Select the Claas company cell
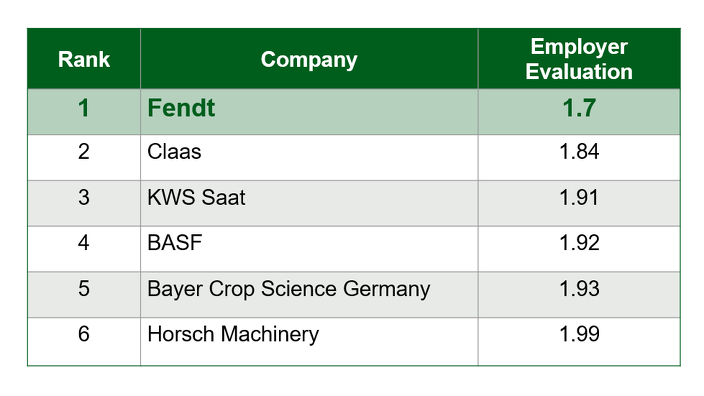The image size is (704, 396). (309, 158)
